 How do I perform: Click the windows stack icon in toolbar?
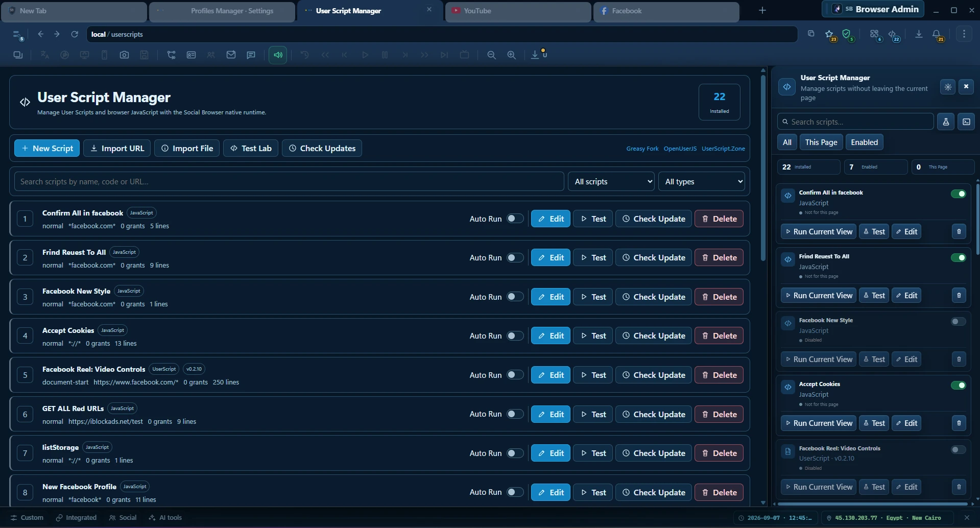(18, 55)
